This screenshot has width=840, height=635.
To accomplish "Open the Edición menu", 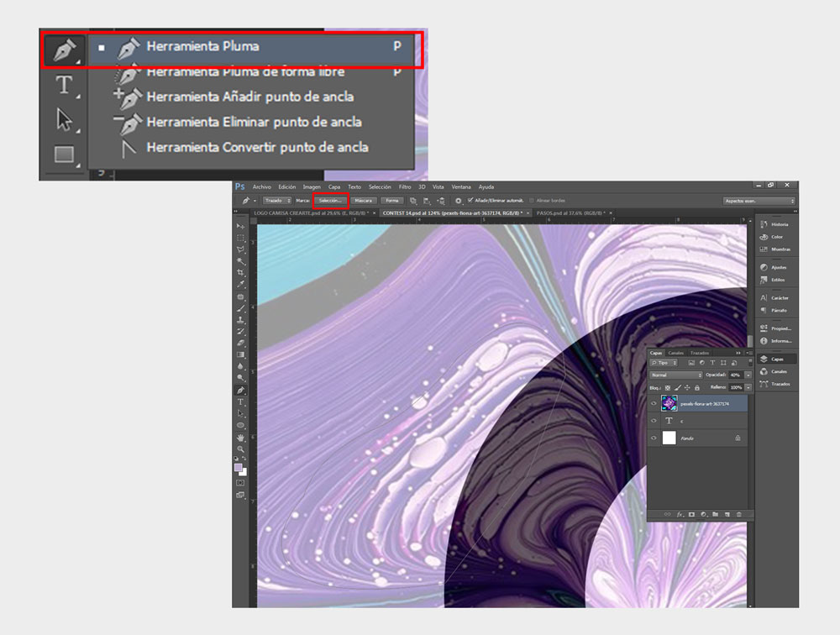I will pyautogui.click(x=287, y=187).
